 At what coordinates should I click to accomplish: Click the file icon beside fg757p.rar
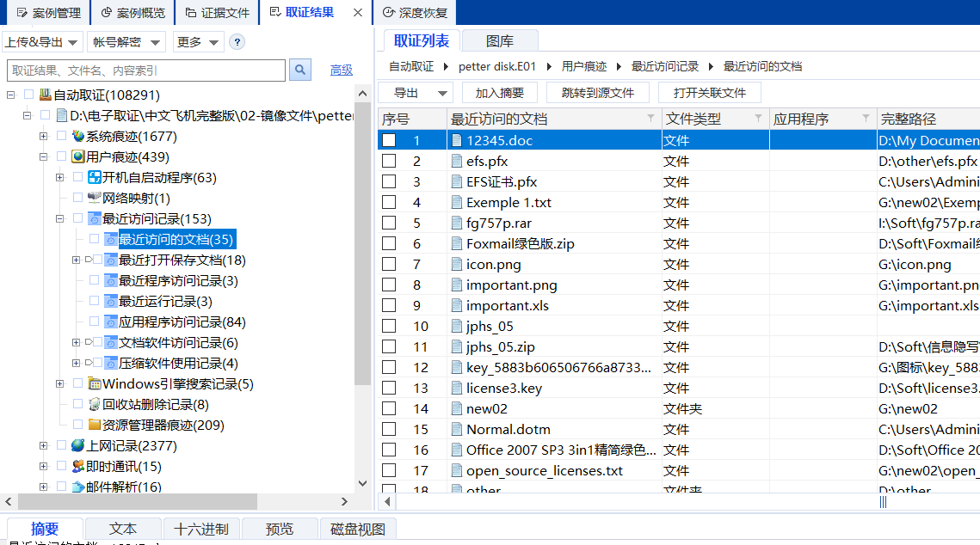point(457,223)
